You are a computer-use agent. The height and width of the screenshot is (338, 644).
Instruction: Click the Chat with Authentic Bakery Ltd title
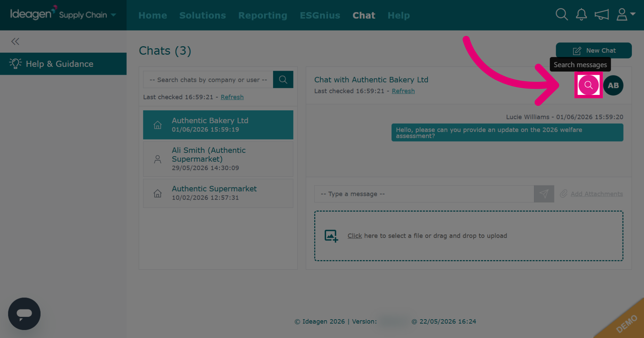[x=371, y=79]
